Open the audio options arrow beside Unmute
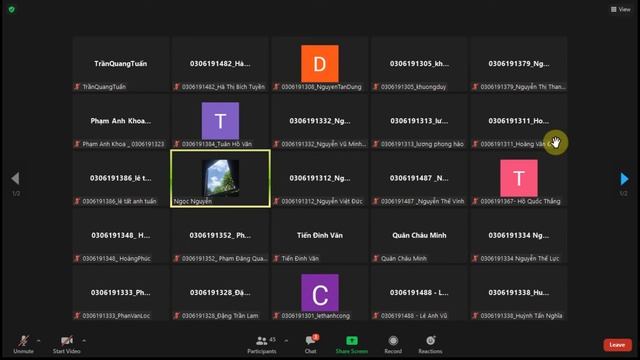Screen dimensions: 640x360 tap(38, 340)
